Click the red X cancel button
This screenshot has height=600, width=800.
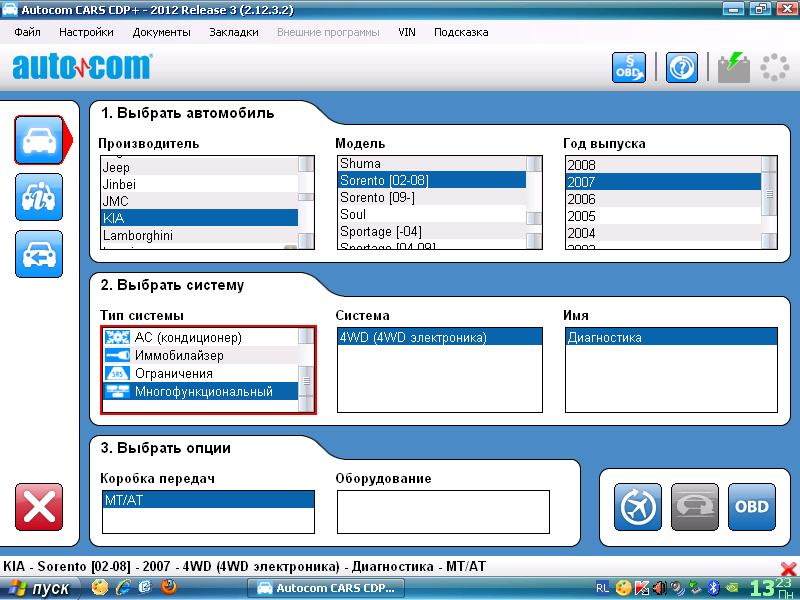point(39,507)
